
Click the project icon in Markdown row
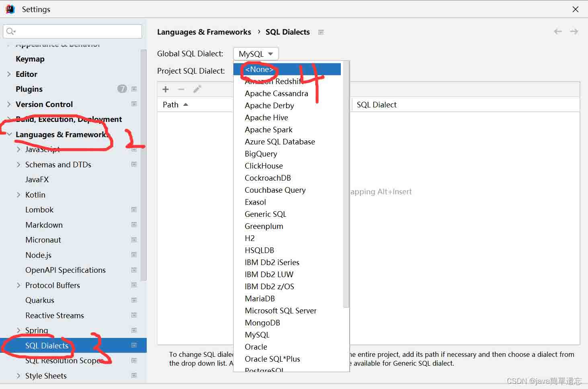point(134,225)
